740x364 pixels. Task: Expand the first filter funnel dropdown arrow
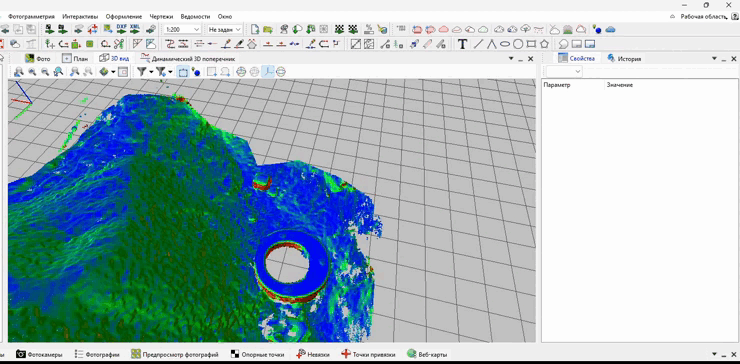pos(151,72)
